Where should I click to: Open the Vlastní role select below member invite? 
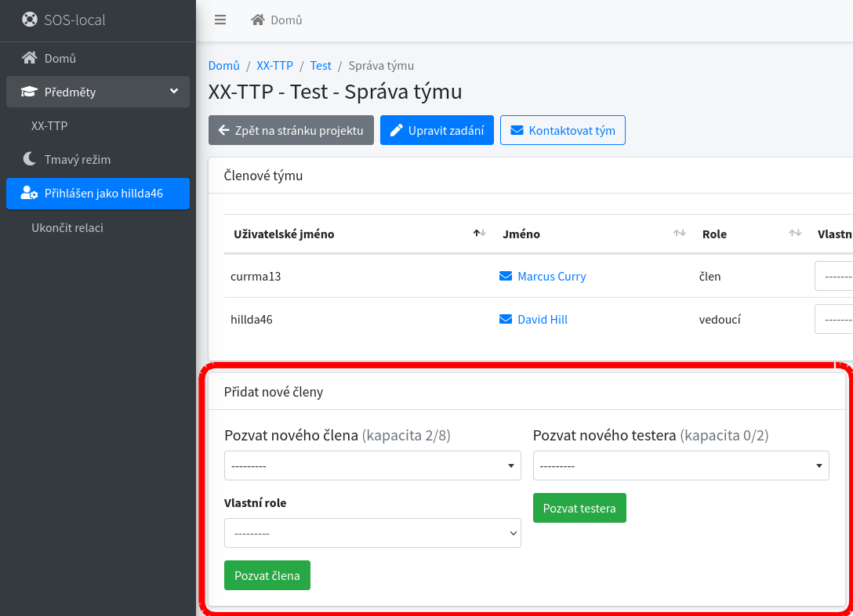pyautogui.click(x=372, y=533)
